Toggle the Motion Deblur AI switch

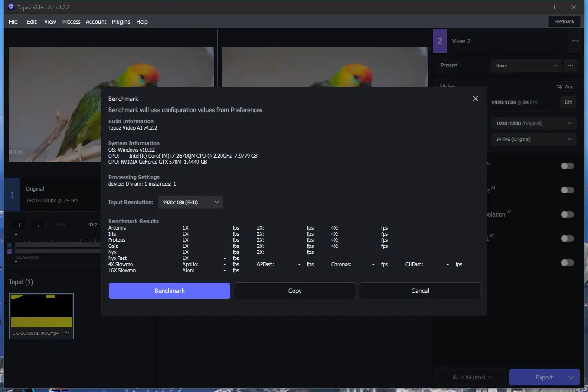(x=567, y=190)
